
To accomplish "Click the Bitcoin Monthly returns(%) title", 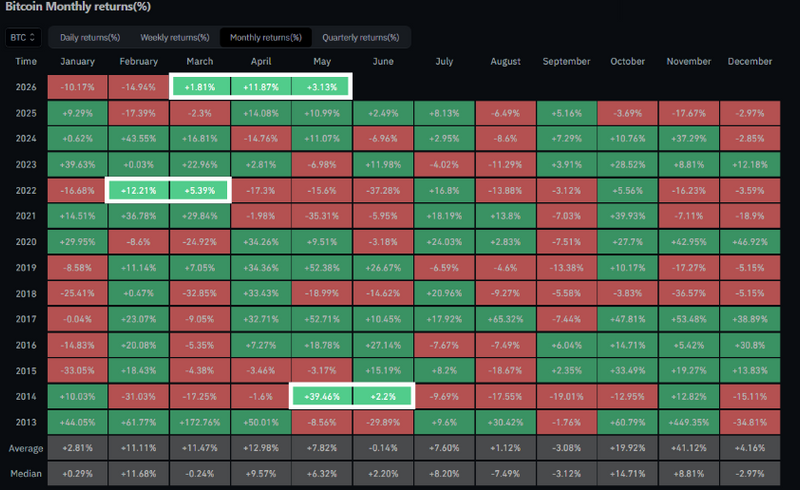I will [78, 7].
